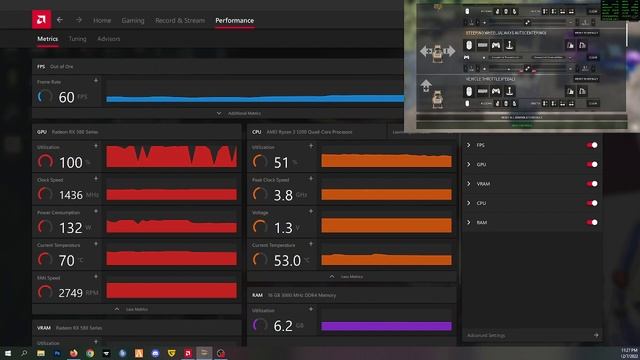Click the plus icon for Peak Clock Speed
640x360 pixels.
[311, 178]
